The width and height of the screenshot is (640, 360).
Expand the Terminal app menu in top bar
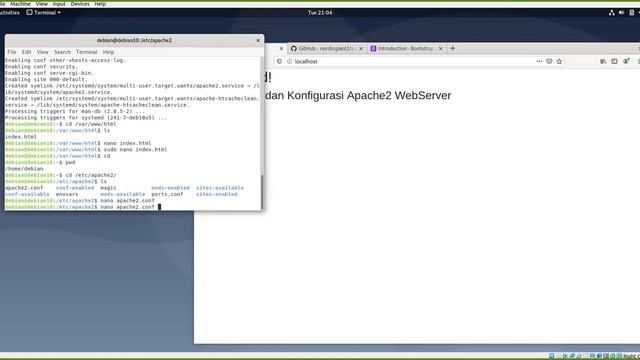(44, 13)
